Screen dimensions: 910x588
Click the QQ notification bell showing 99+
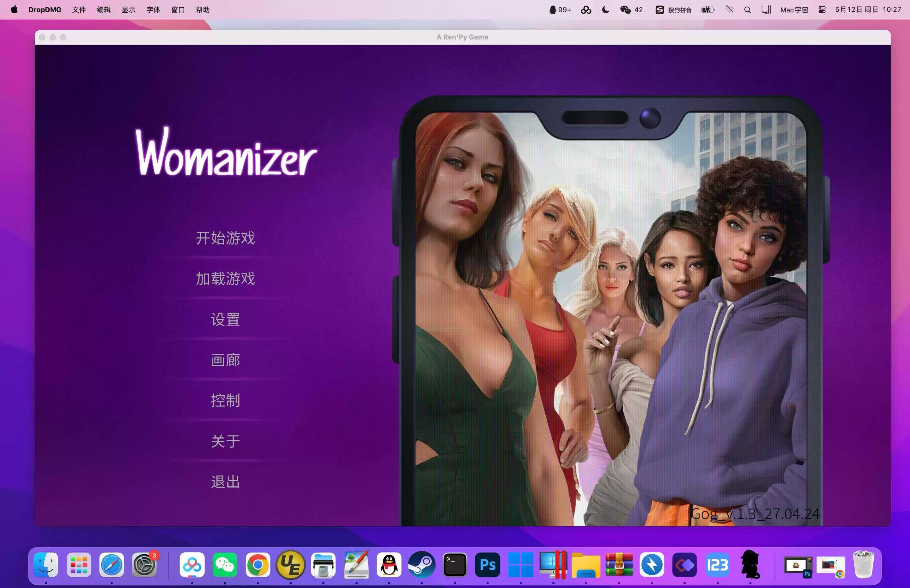pos(560,9)
